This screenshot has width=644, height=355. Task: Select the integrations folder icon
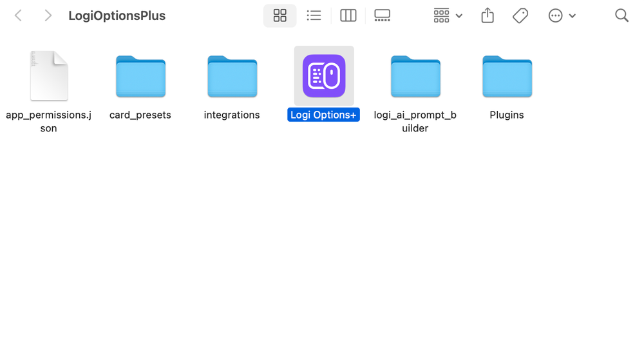point(232,77)
